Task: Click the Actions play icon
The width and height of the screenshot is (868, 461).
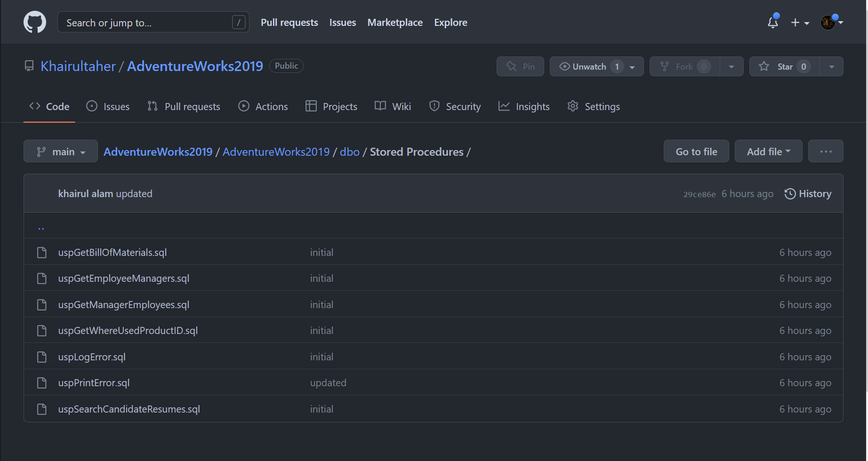Action: (x=244, y=106)
